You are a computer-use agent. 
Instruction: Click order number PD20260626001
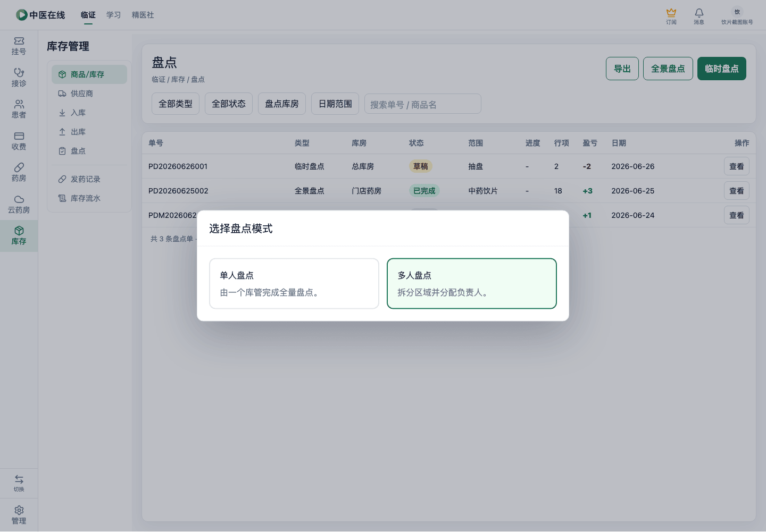178,166
